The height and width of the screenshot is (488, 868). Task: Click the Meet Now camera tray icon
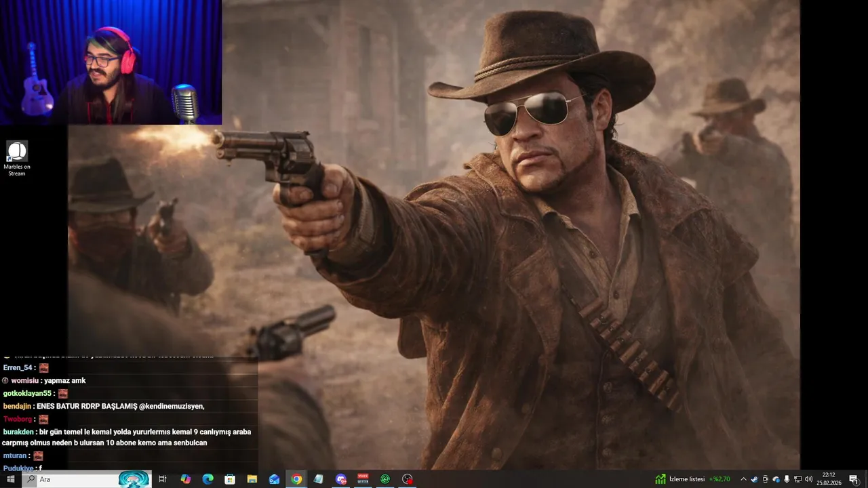766,479
